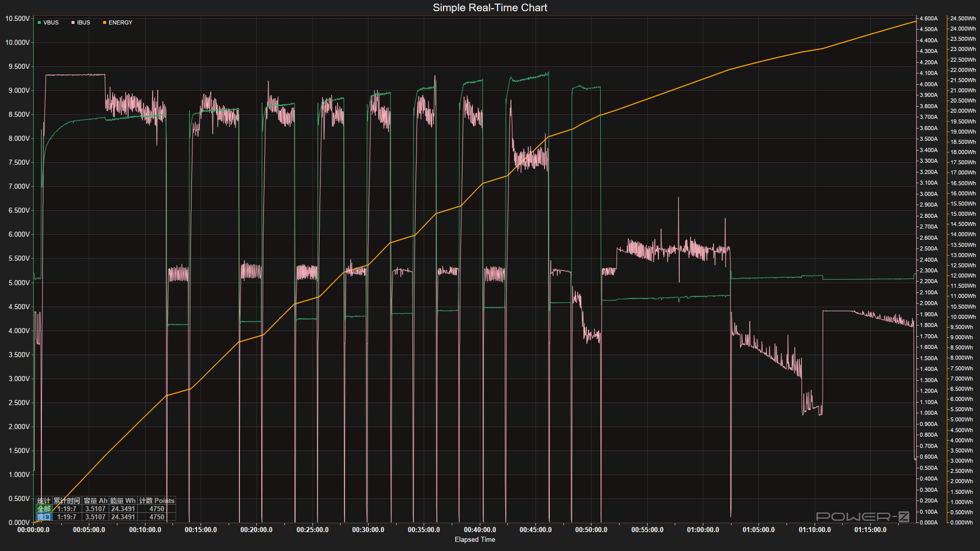Click the 累计时间 column header
The width and height of the screenshot is (980, 551).
coord(67,500)
